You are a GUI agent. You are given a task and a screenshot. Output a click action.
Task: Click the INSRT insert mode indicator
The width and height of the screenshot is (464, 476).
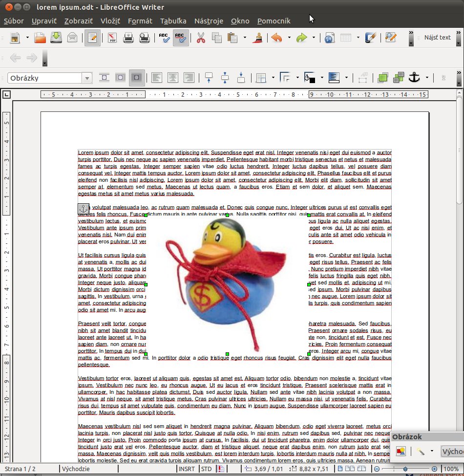pos(187,469)
